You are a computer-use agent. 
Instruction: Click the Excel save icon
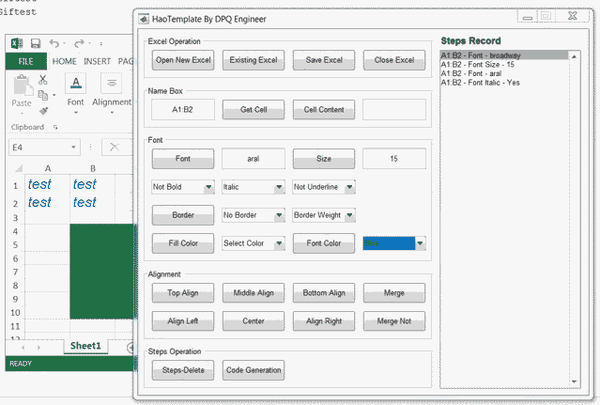36,44
